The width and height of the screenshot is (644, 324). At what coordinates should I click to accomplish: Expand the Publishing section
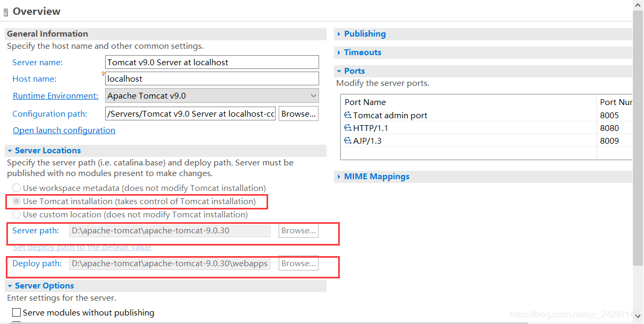339,34
